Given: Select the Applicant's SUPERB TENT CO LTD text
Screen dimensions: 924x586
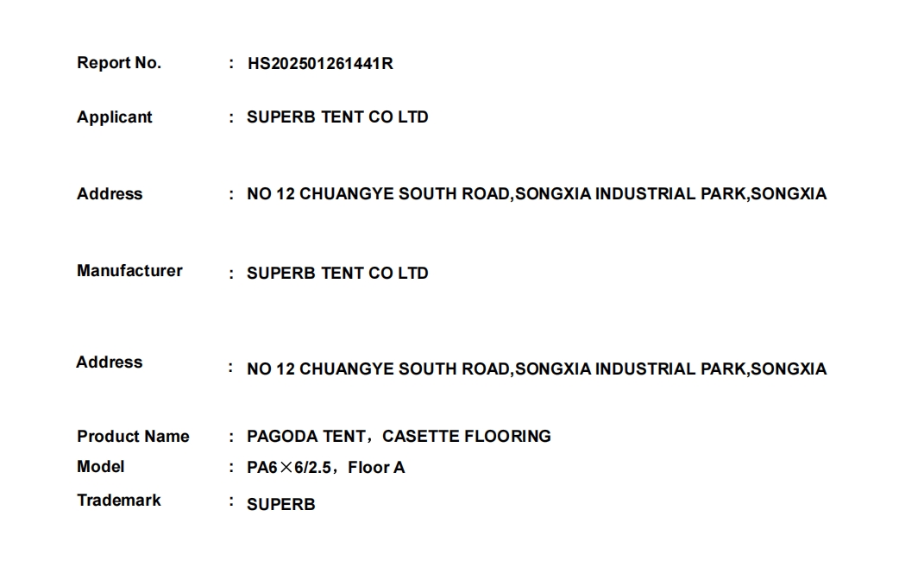Looking at the screenshot, I should tap(337, 117).
